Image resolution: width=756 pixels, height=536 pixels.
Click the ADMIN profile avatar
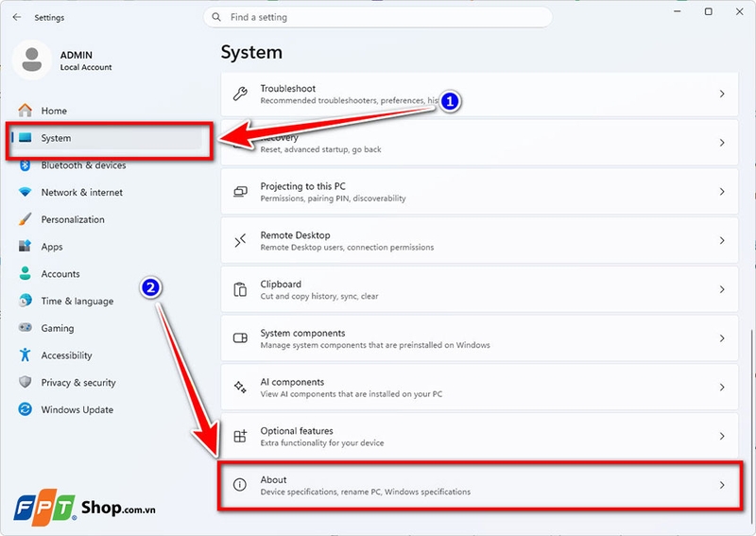tap(32, 60)
